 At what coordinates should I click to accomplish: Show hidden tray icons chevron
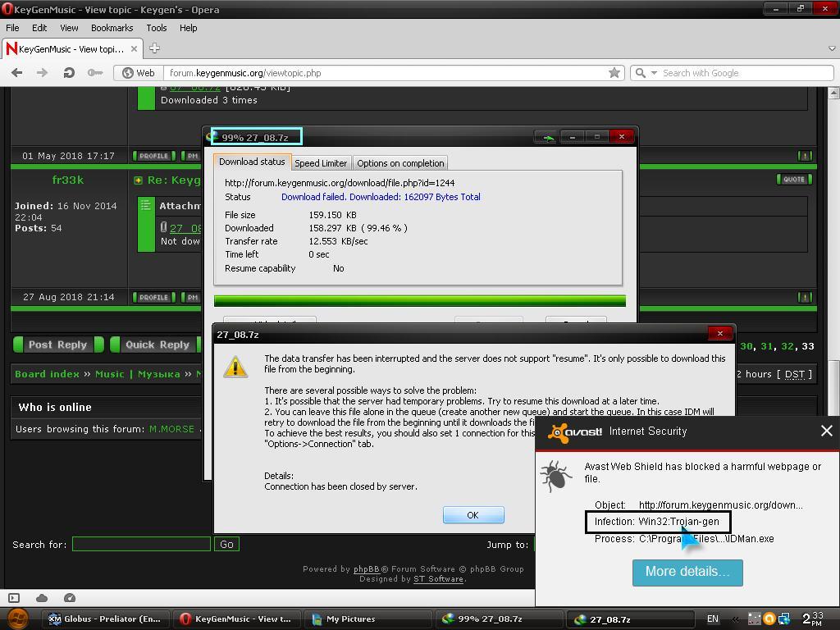tap(736, 619)
